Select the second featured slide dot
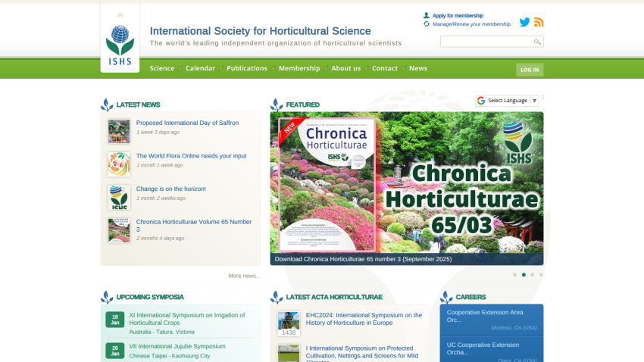Screen dimensions: 644x362 coord(524,275)
